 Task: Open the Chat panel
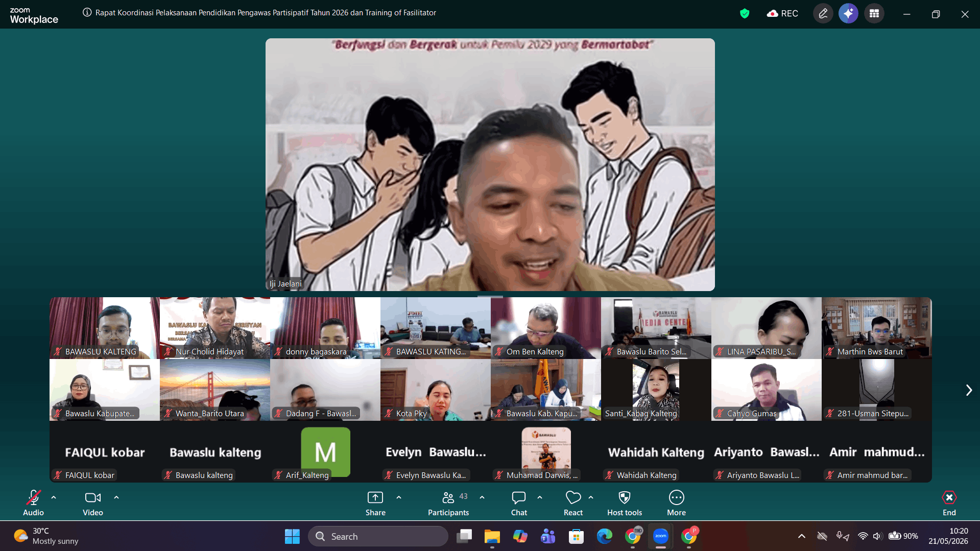coord(519,503)
